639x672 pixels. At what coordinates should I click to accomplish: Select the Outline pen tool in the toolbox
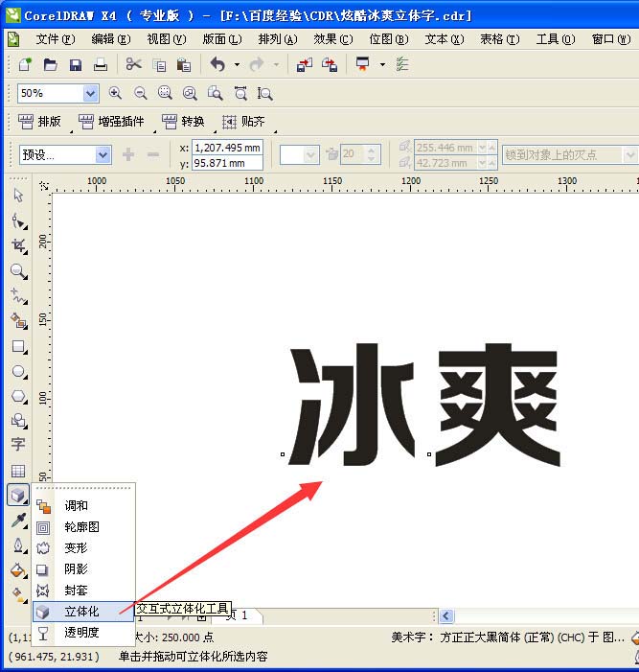19,545
